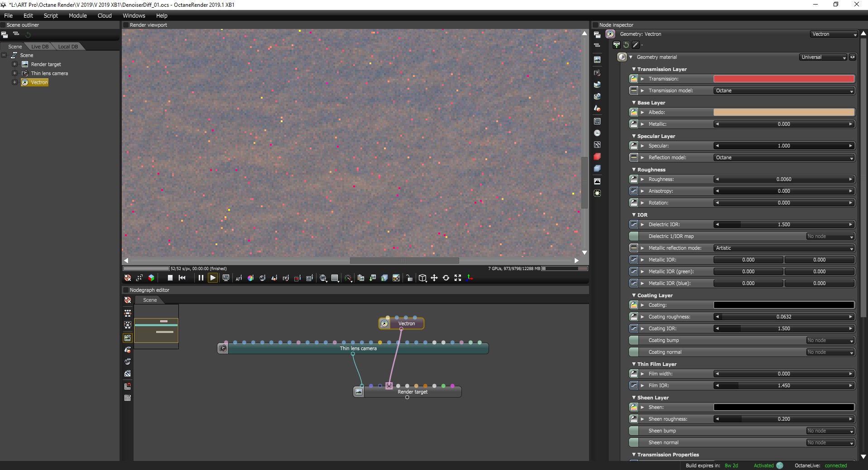Toggle the Scene outliner panel checkbox

click(x=3, y=25)
